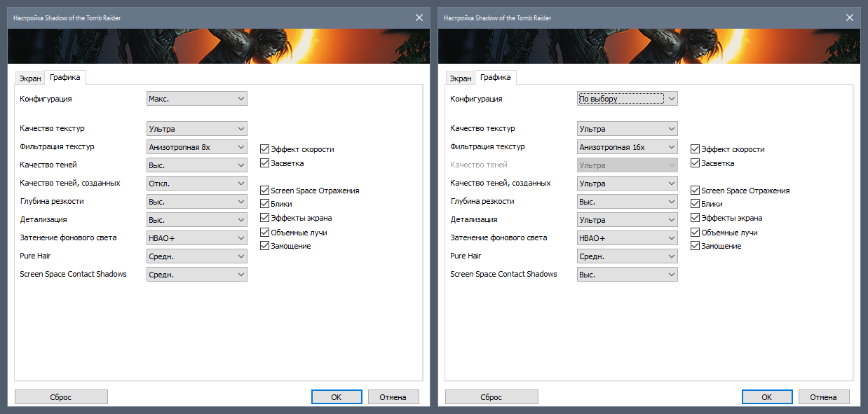Open Глубина резкости dropdown in right window
This screenshot has height=414, width=868.
(x=628, y=202)
